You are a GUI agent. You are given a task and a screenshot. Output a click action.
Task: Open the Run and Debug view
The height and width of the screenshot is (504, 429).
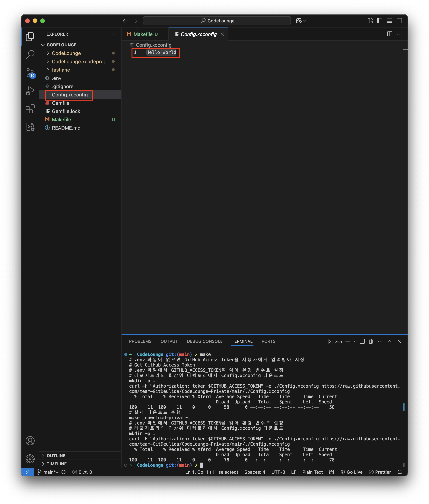(x=30, y=91)
